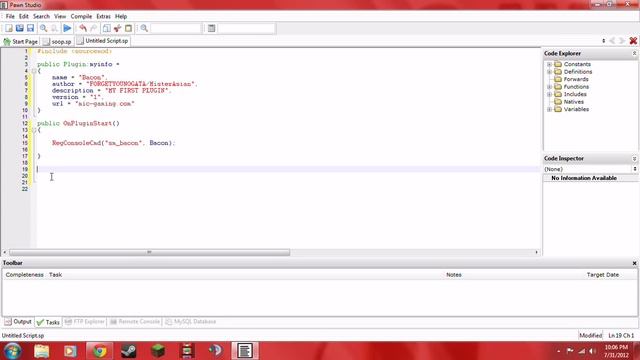Click the 'public OnPluginStart()' line

click(x=78, y=123)
